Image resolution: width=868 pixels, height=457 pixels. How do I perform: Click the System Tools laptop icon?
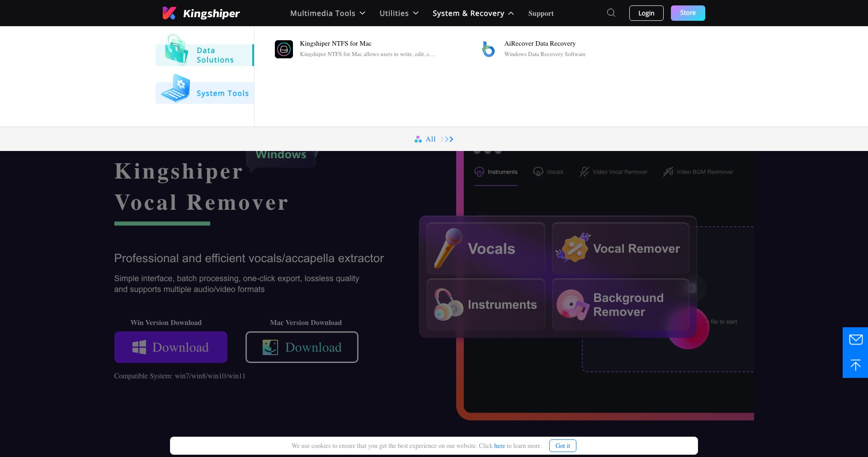(175, 89)
